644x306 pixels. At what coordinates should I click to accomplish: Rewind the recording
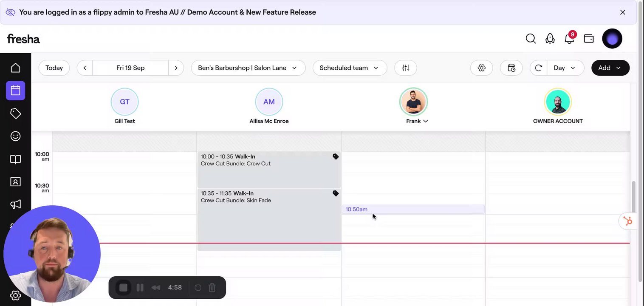[x=156, y=288]
